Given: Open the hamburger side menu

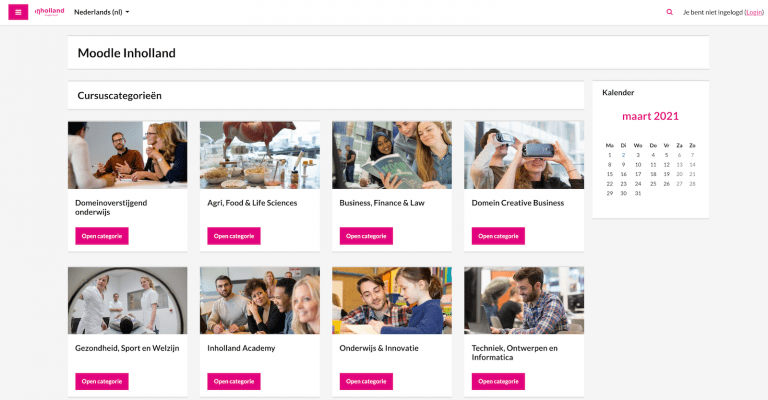Looking at the screenshot, I should pos(18,12).
